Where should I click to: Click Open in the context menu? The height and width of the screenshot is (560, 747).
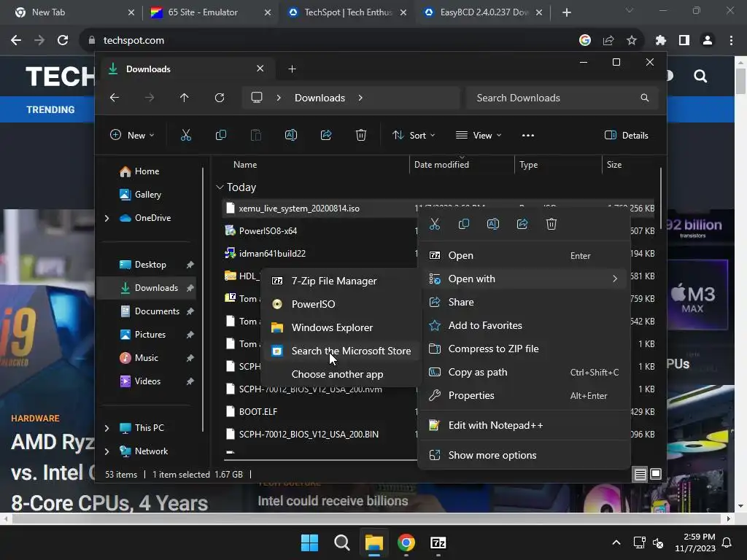pyautogui.click(x=524, y=255)
